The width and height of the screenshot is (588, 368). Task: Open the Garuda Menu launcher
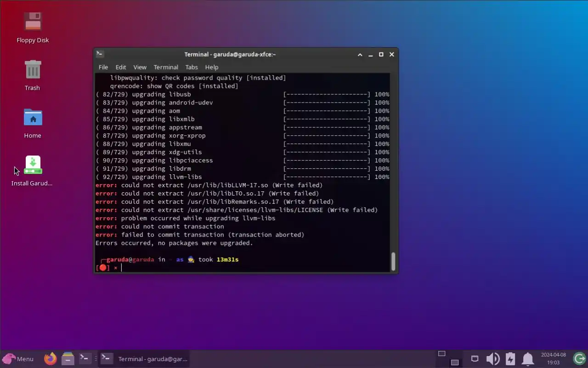pyautogui.click(x=18, y=359)
